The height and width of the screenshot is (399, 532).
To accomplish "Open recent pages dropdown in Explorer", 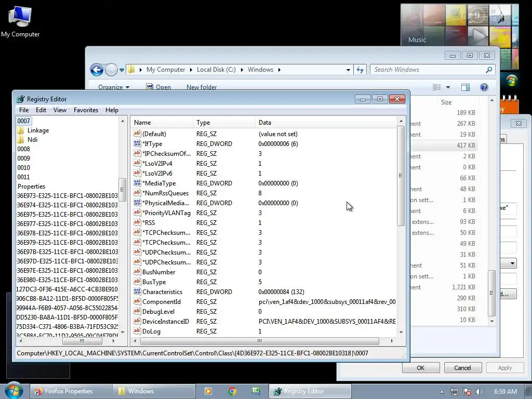I will coord(122,70).
